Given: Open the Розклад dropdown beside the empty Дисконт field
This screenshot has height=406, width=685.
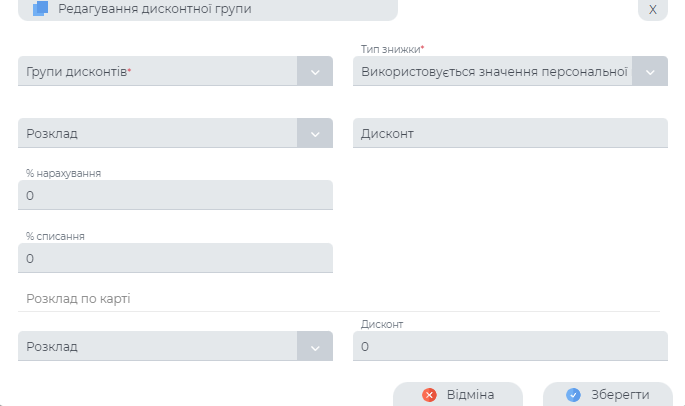Looking at the screenshot, I should click(x=158, y=134).
